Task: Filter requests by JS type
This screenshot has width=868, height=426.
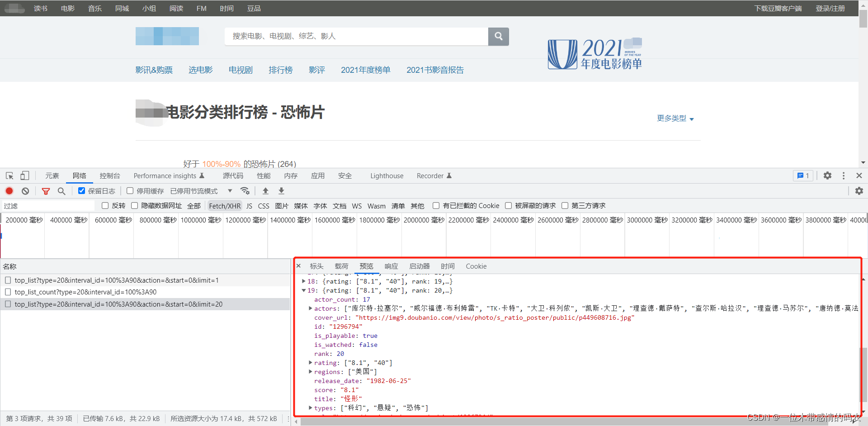Action: pos(249,206)
